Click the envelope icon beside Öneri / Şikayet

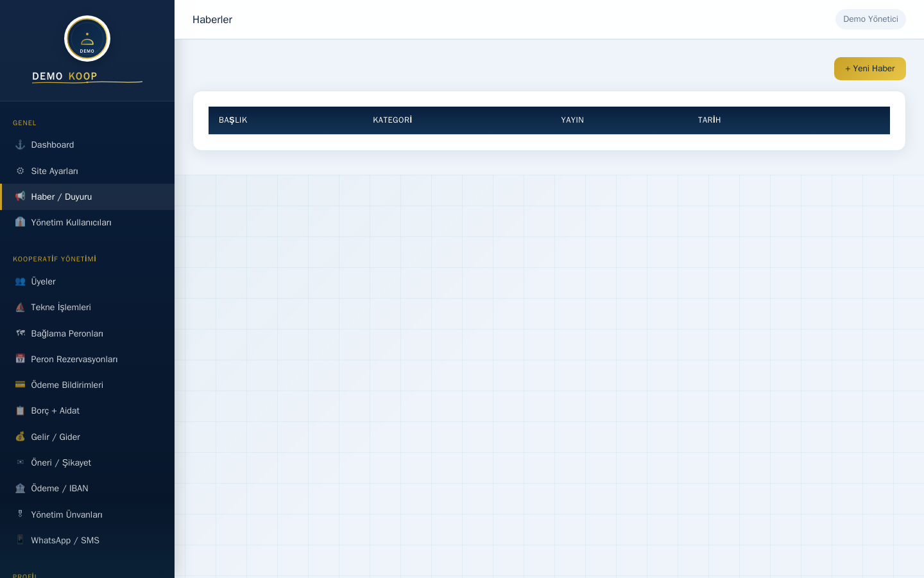[20, 462]
